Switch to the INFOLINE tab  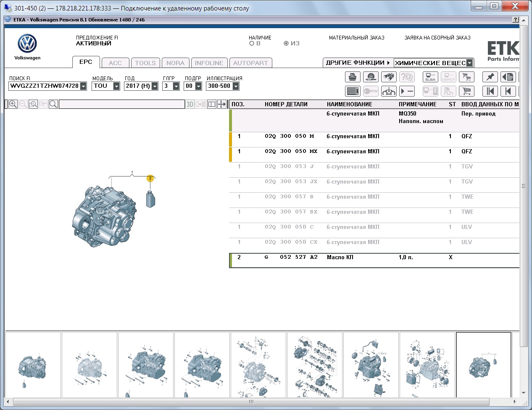[209, 63]
